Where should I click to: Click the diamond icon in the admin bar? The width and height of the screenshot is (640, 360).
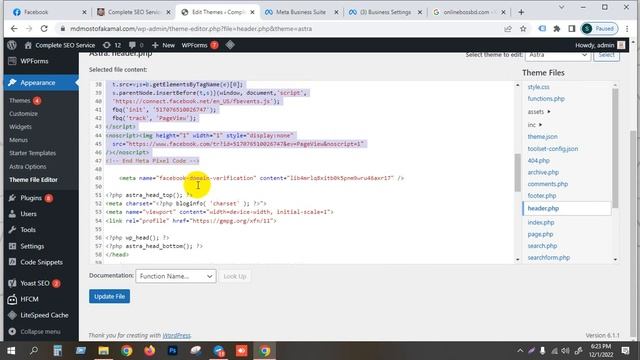(230, 45)
